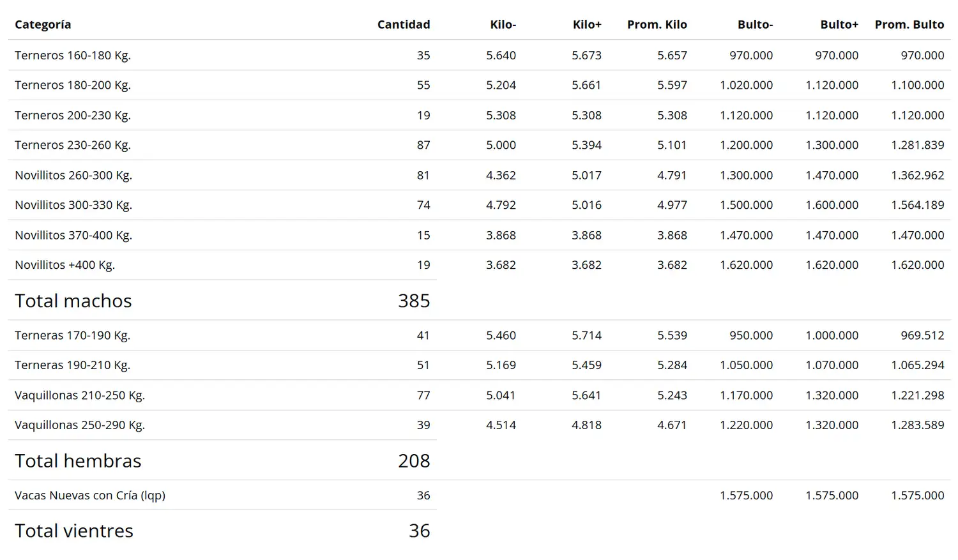Select the 1.564.189 Prom. Bulto value
This screenshot has height=560, width=958.
[918, 205]
